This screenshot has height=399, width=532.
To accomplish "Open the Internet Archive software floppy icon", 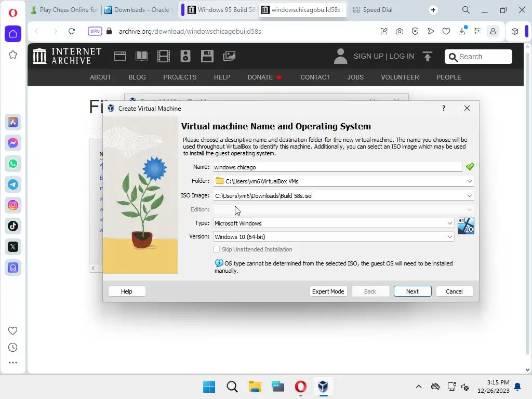I will [207, 56].
